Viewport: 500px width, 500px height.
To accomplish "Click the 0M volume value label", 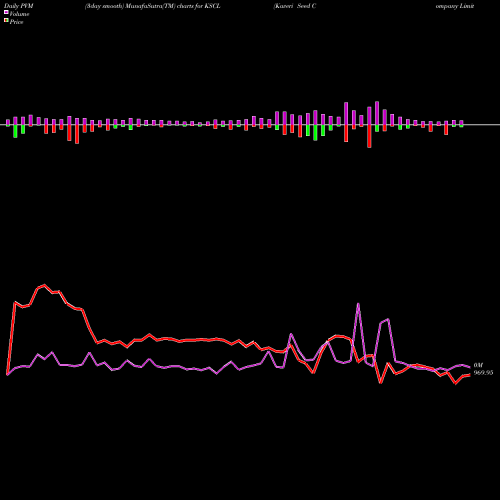I will point(478,365).
